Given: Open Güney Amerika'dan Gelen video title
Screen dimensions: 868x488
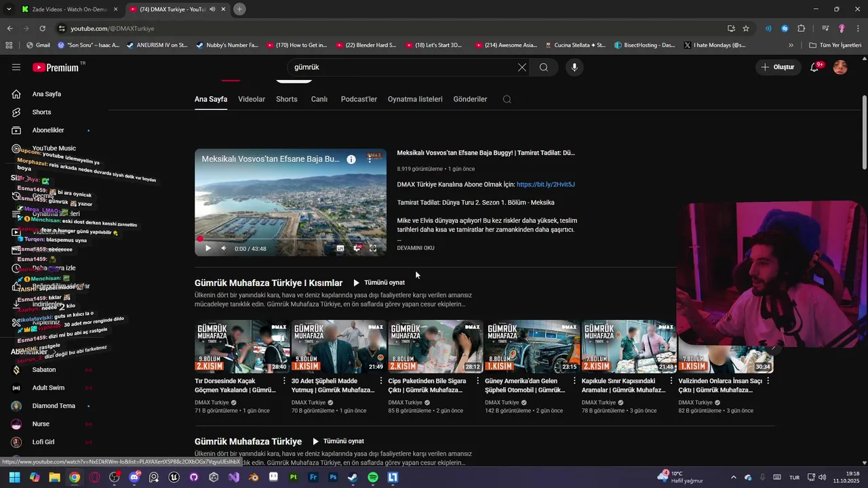Looking at the screenshot, I should click(x=525, y=385).
